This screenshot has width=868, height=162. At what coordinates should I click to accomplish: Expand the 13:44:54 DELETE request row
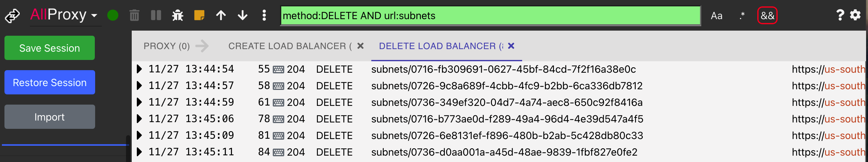pos(139,69)
